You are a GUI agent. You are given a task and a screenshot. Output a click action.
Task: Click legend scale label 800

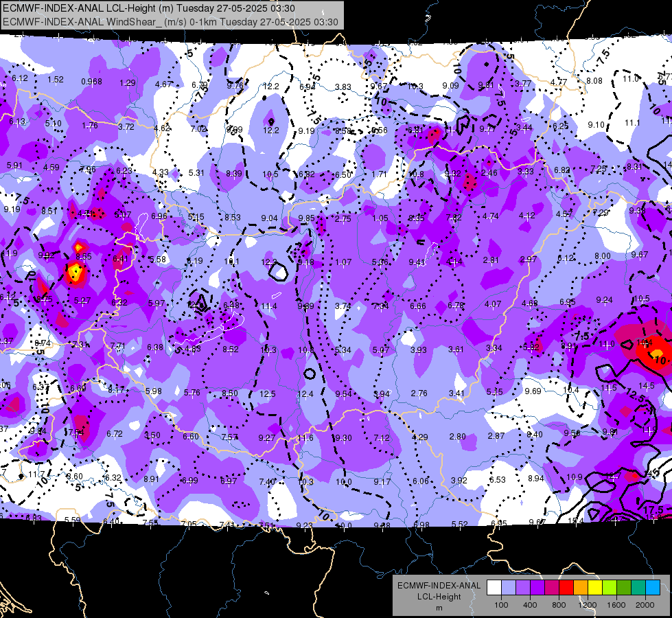[559, 605]
